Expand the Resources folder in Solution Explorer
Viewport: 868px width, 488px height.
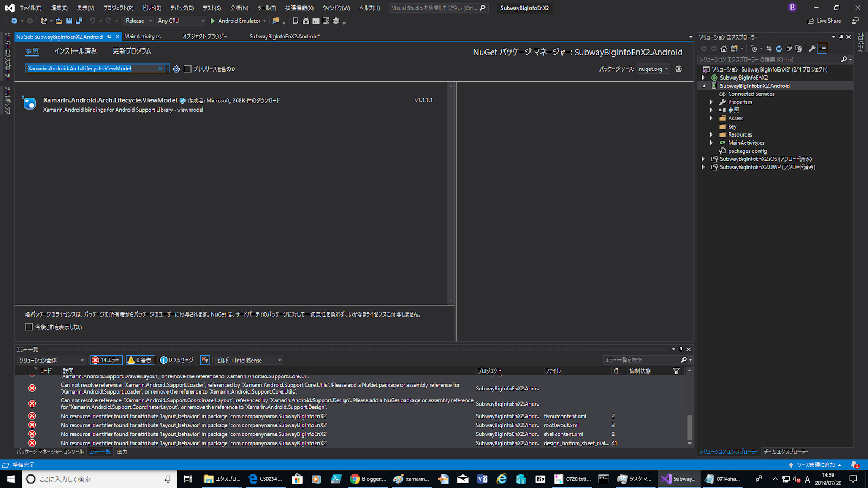click(x=712, y=134)
